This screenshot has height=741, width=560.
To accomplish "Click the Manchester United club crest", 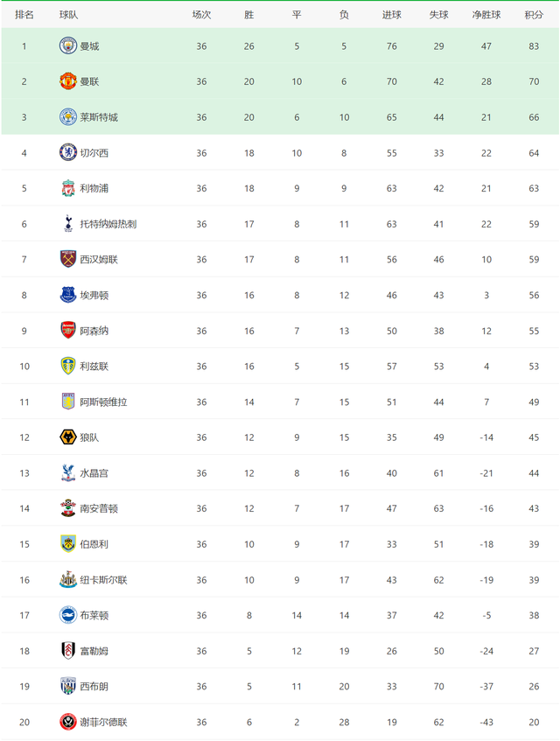I will pyautogui.click(x=68, y=81).
